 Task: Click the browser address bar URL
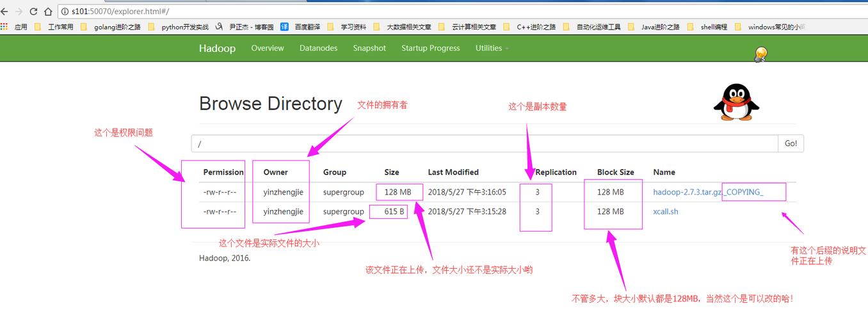click(120, 12)
